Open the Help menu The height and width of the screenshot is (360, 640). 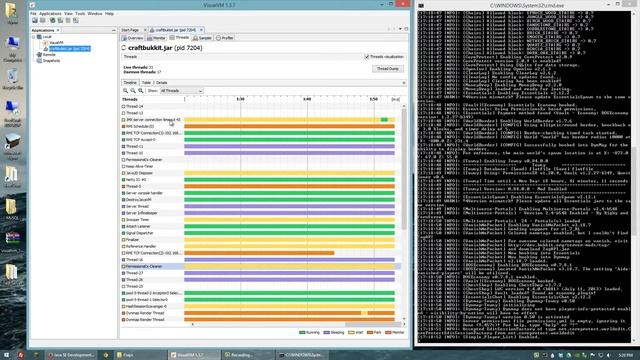[109, 13]
